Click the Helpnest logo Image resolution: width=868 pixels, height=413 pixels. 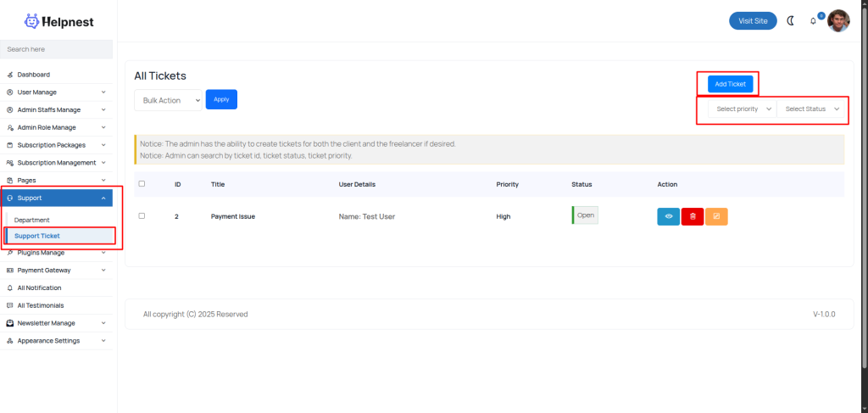pos(58,21)
